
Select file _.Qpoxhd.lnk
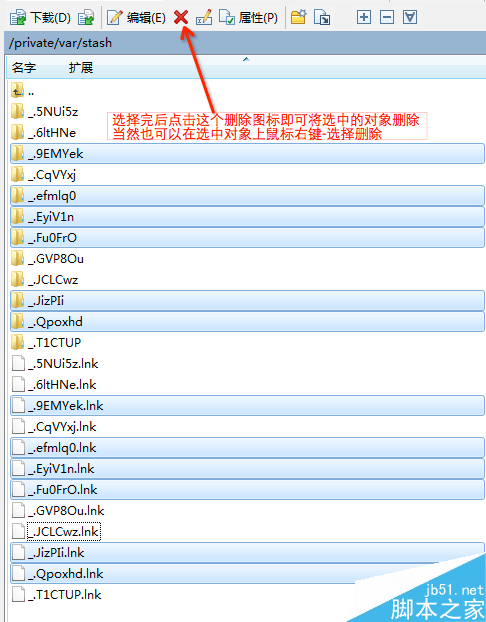(247, 574)
